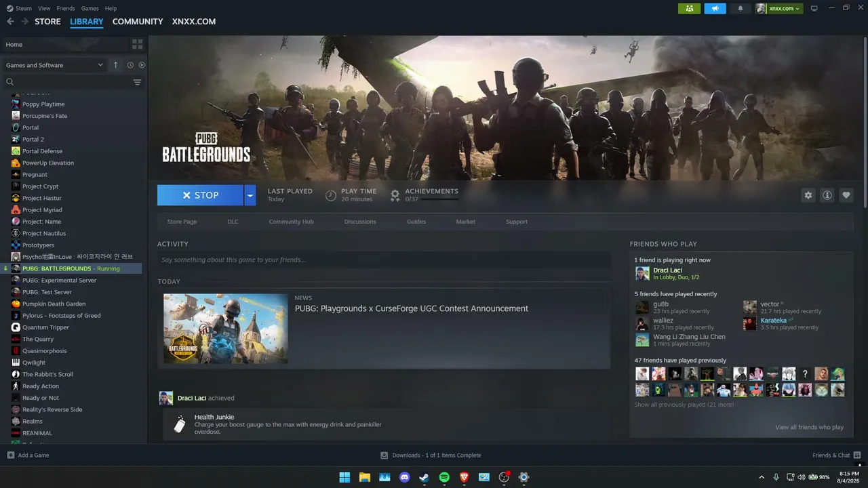Open Discord from taskbar
868x488 pixels.
405,477
